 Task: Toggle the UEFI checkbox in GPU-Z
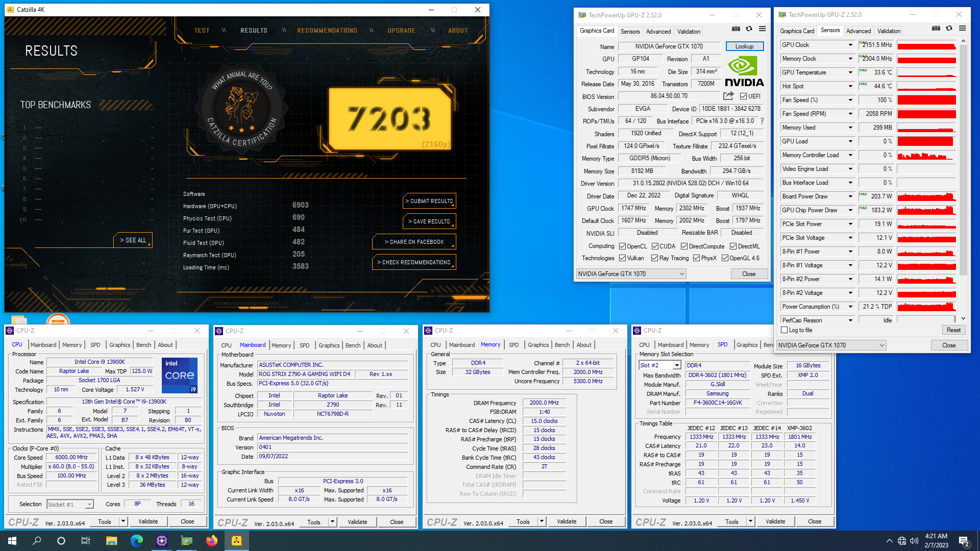click(x=743, y=96)
